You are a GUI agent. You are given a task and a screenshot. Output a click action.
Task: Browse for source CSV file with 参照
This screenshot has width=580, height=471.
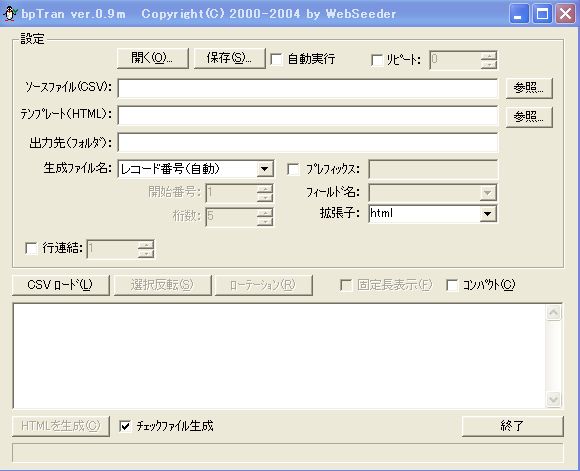[529, 88]
